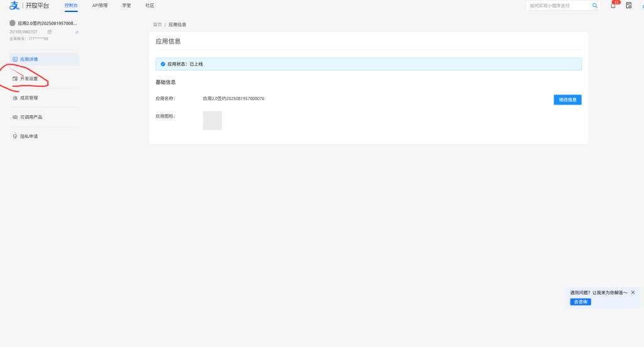
Task: Click the Alipay logo icon
Action: pos(14,6)
